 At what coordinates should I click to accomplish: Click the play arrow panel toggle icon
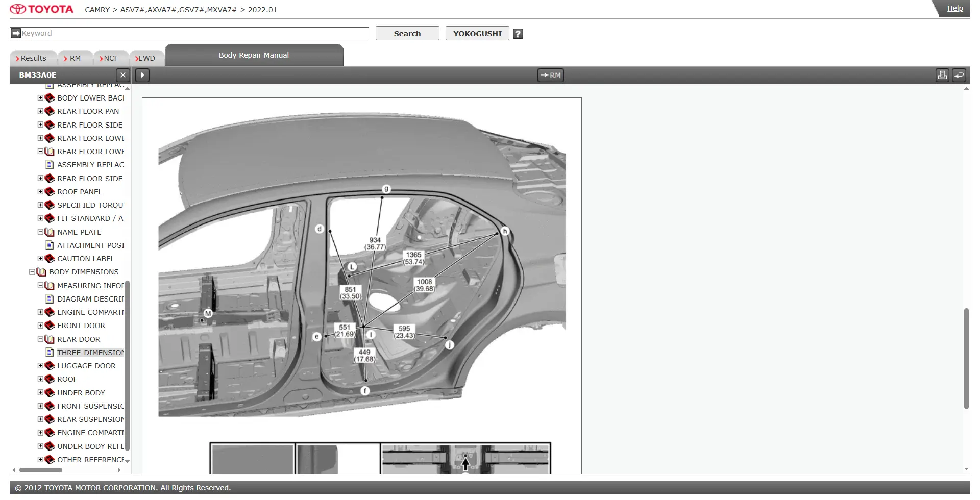click(142, 75)
